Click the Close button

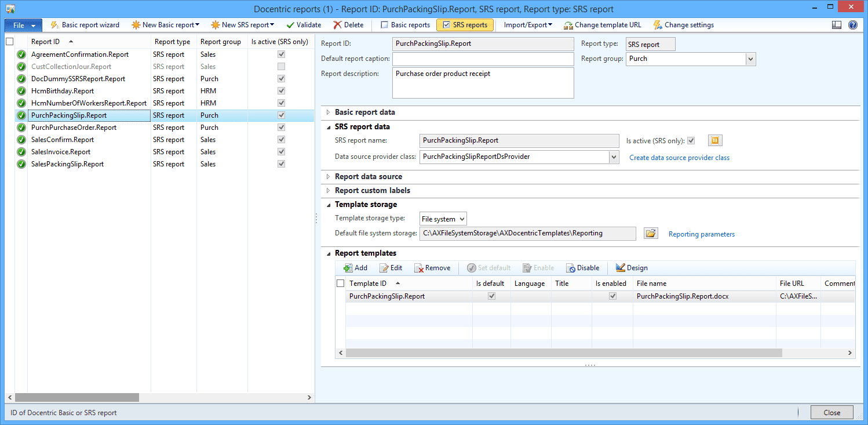[x=831, y=412]
